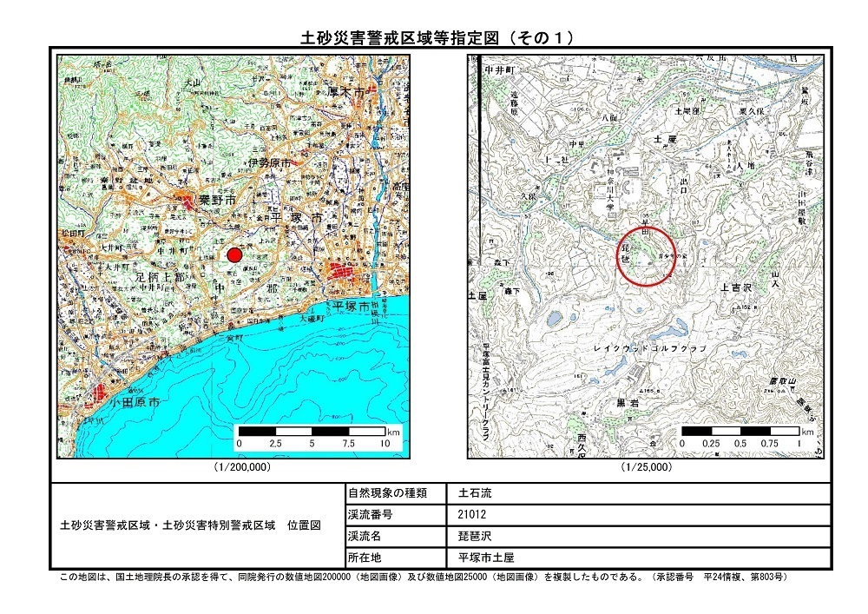Viewport: 868px width, 614px height.
Task: Click the footer copyright approval note
Action: coord(423,577)
